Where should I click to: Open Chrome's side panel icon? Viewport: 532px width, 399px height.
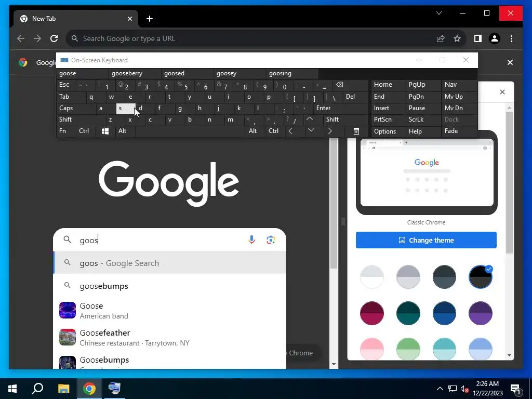click(x=478, y=38)
